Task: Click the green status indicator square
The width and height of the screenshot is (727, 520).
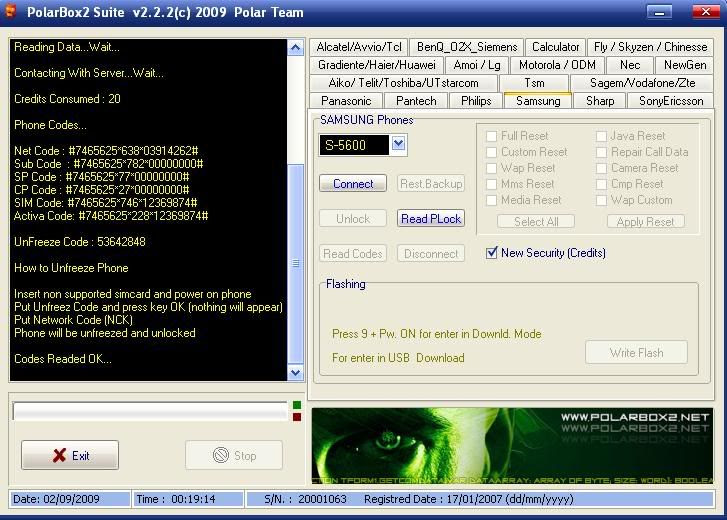Action: click(297, 405)
